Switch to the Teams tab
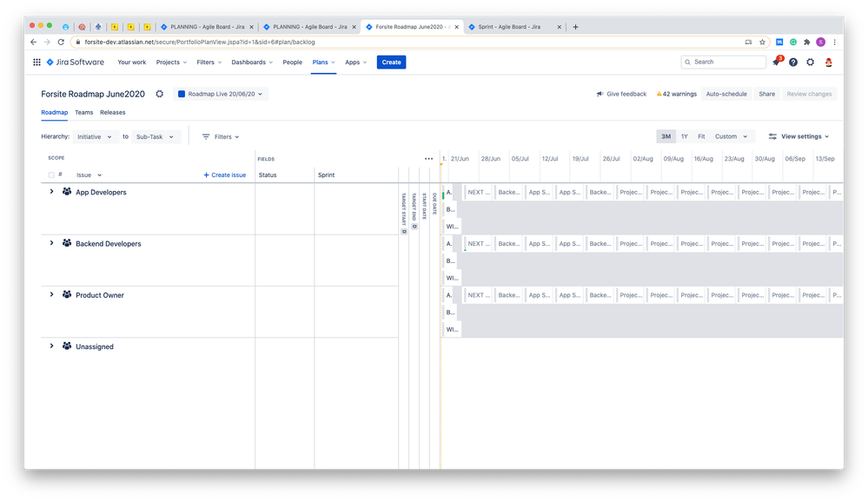868x501 pixels. click(84, 112)
